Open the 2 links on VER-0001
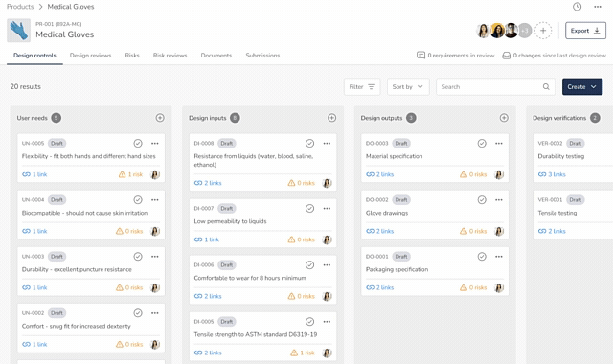The width and height of the screenshot is (613, 364). (552, 232)
